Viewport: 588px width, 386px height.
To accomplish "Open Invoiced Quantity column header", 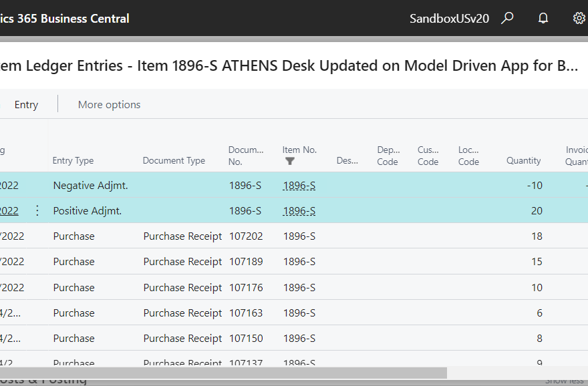I will [577, 156].
